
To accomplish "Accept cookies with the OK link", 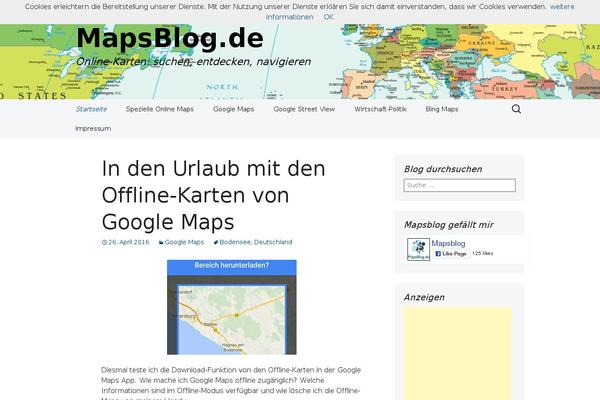I will pyautogui.click(x=328, y=17).
